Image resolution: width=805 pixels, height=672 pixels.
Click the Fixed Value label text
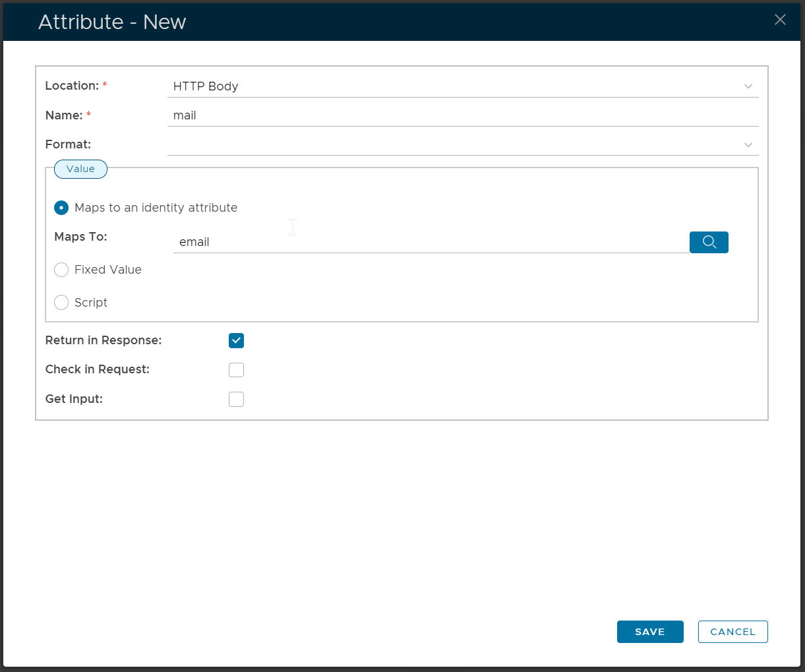pos(108,270)
